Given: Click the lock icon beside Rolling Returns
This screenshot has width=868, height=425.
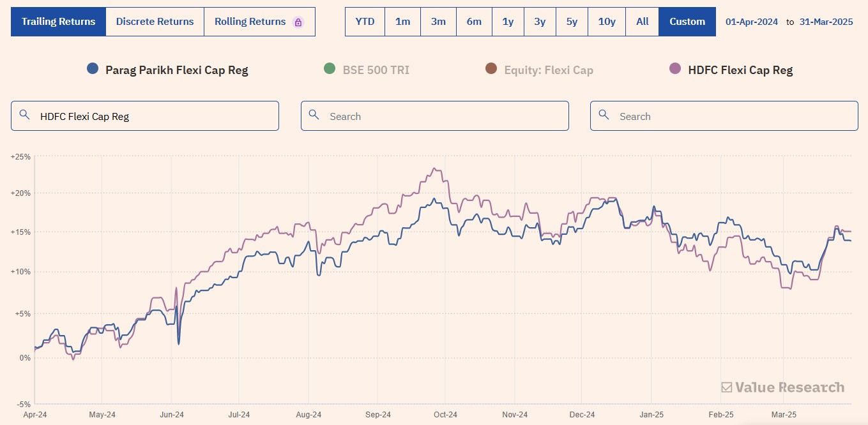Looking at the screenshot, I should [x=298, y=22].
